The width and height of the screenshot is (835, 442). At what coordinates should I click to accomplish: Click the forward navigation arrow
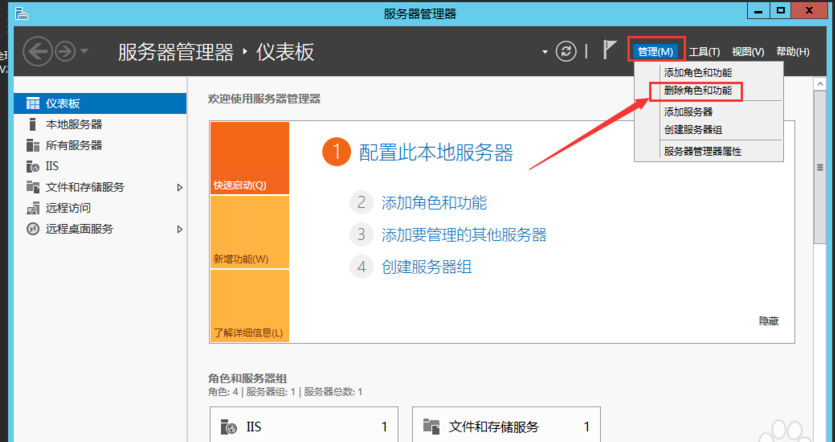[x=66, y=52]
